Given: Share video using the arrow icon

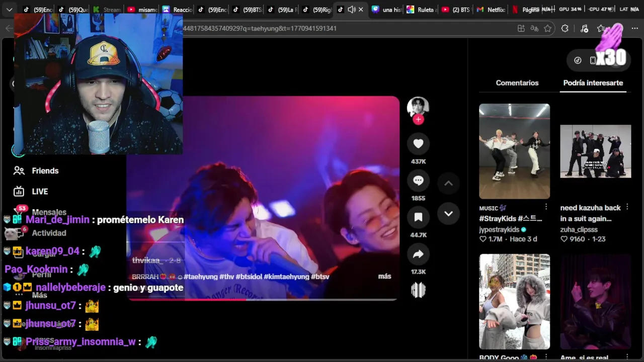Looking at the screenshot, I should pyautogui.click(x=418, y=254).
